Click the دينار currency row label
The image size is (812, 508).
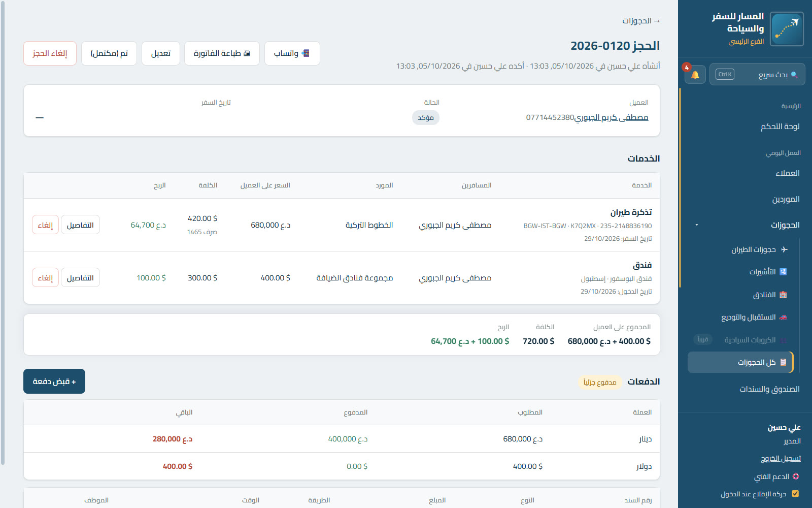pyautogui.click(x=645, y=439)
